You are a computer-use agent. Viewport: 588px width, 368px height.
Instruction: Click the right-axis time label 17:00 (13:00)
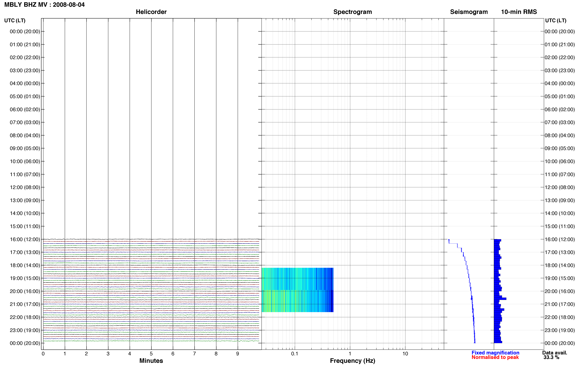(560, 252)
